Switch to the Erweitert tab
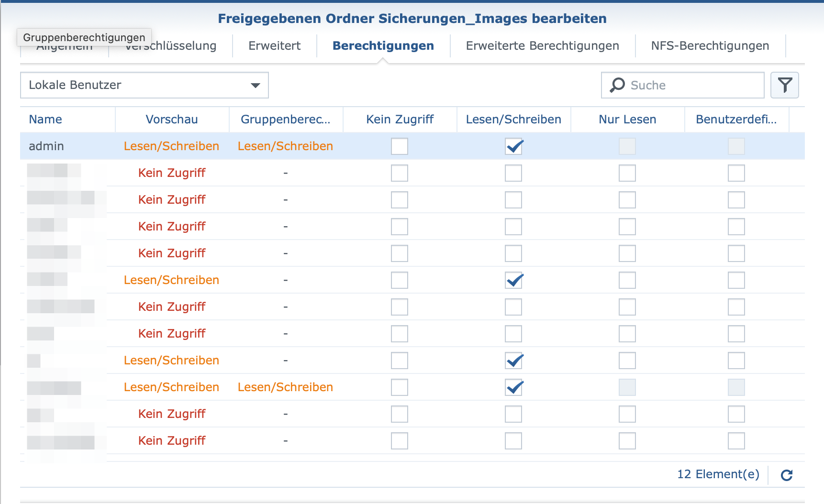This screenshot has width=824, height=504. click(274, 46)
